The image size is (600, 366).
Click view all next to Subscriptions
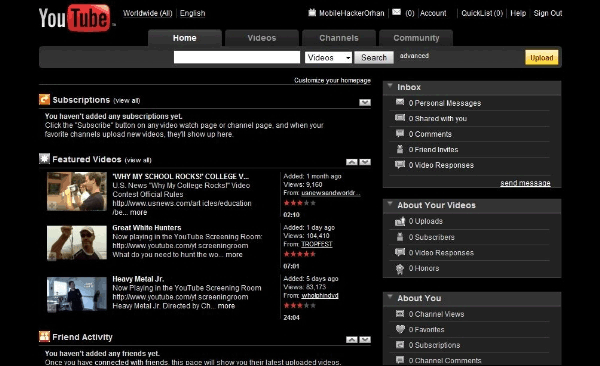coord(127,101)
